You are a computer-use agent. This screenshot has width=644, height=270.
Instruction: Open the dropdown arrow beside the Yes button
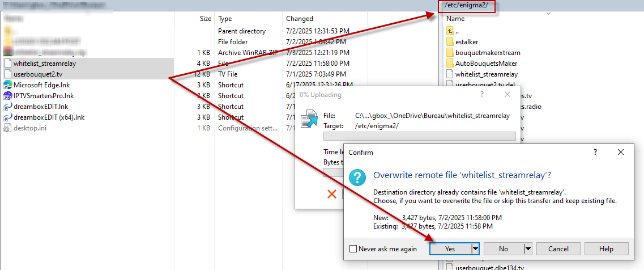[475, 248]
